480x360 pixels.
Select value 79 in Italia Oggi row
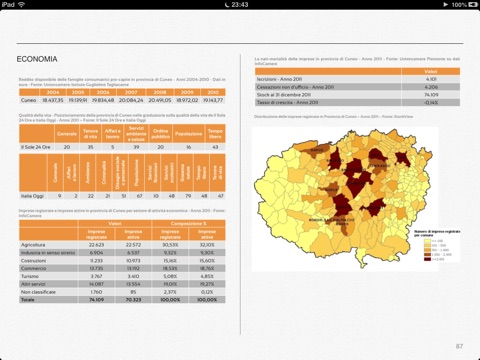coord(188,196)
